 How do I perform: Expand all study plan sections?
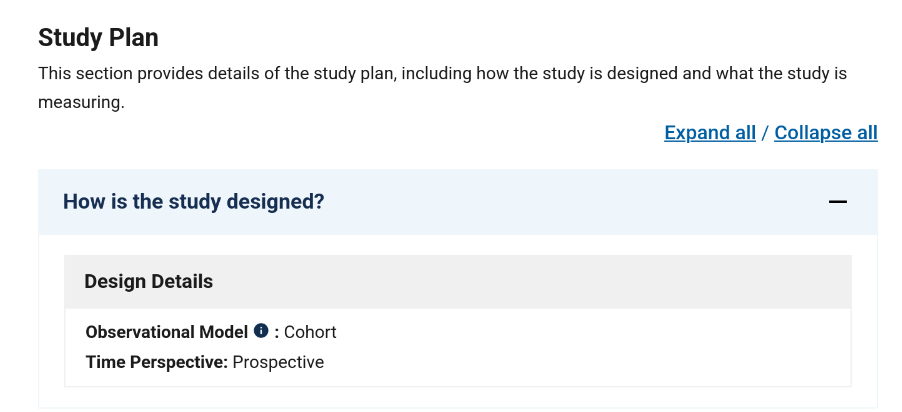tap(709, 133)
